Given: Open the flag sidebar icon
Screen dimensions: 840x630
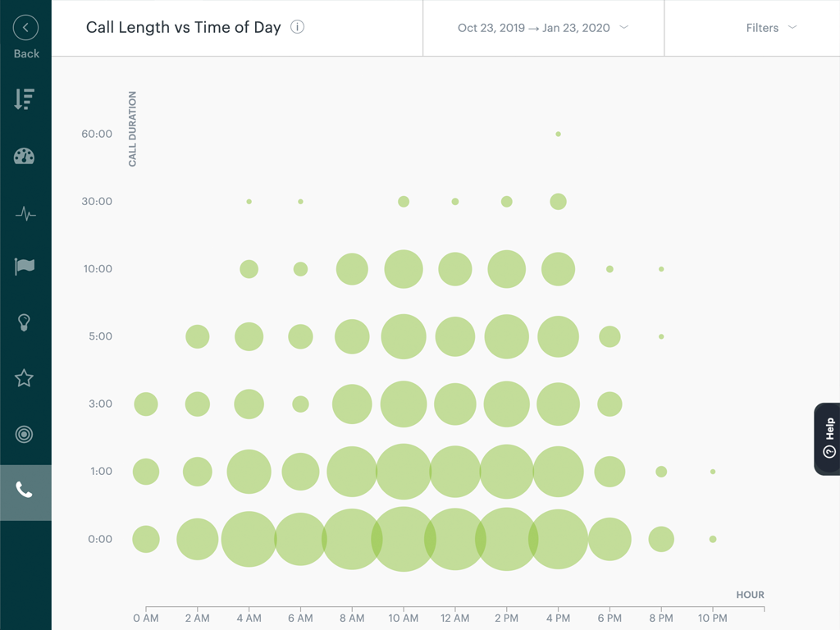Looking at the screenshot, I should click(25, 267).
